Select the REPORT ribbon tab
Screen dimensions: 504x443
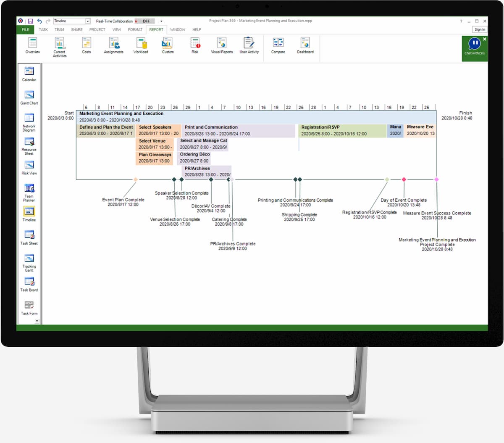(x=156, y=30)
